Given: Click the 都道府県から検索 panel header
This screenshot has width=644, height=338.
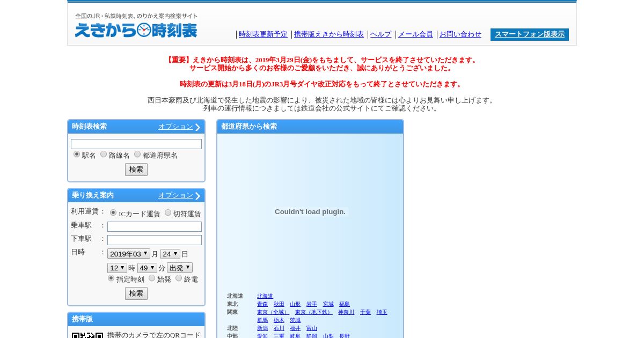Looking at the screenshot, I should click(x=310, y=127).
